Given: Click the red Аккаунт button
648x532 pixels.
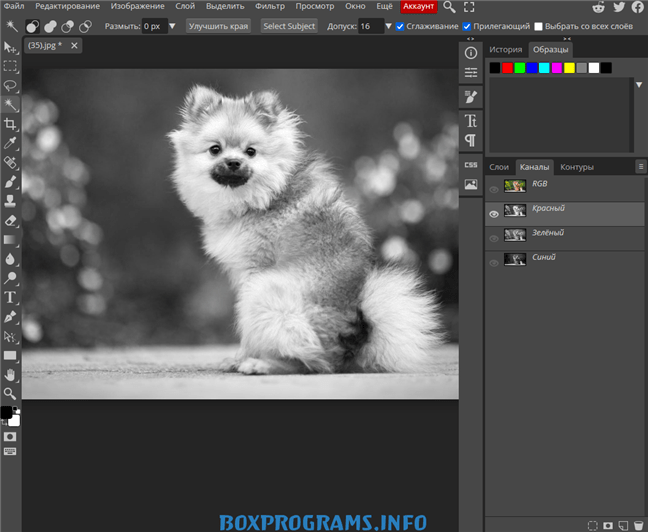Looking at the screenshot, I should (x=419, y=6).
